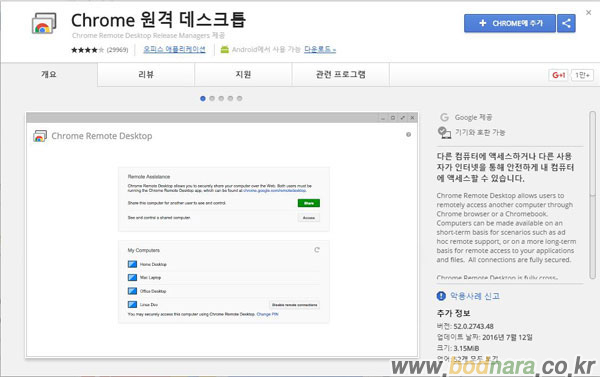Click the 추가 정보 heading

pos(453,313)
